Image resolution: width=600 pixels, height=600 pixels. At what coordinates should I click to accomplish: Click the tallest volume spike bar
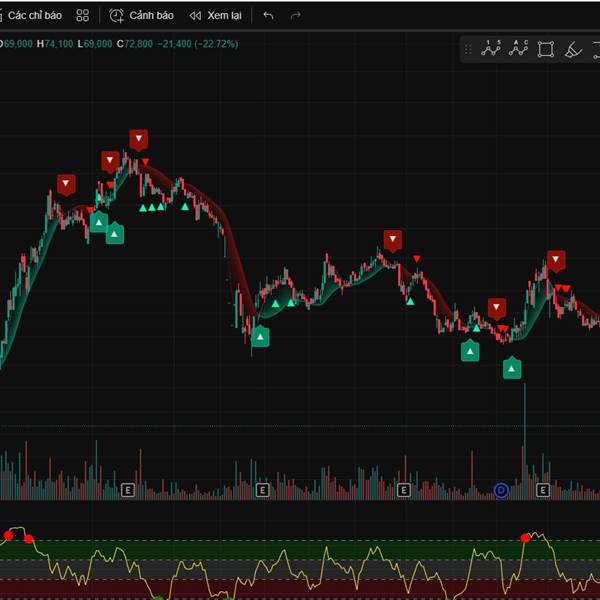[525, 440]
